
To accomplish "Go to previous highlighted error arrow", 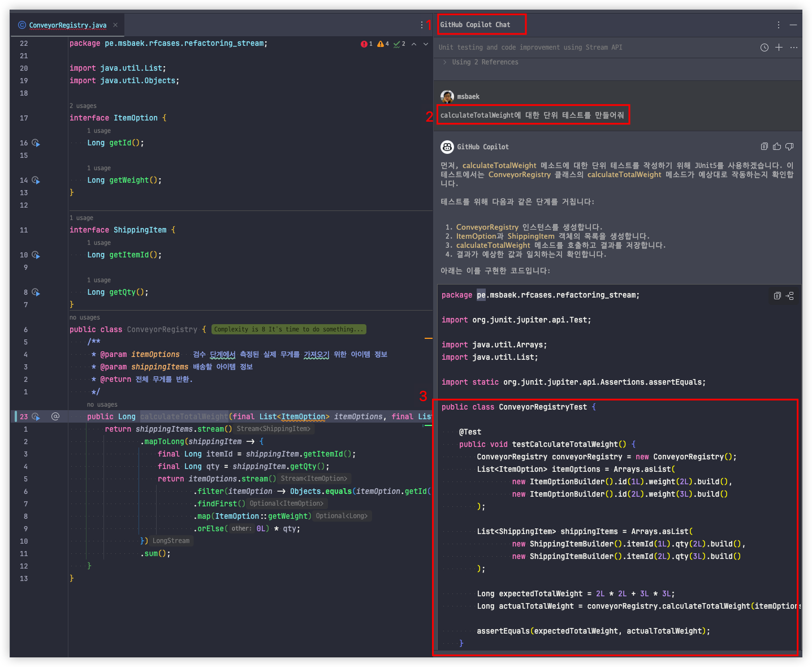I will coord(414,44).
